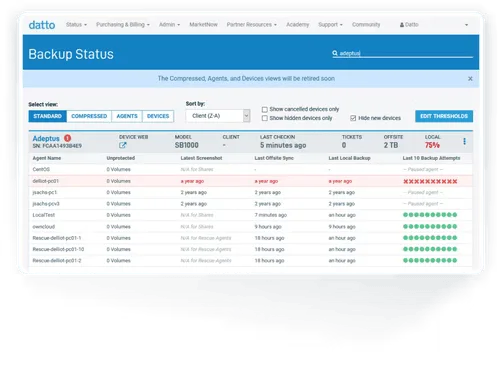Viewport: 502px width, 367px height.
Task: Open the Sort by Client (Z-A) dropdown
Action: coord(218,116)
